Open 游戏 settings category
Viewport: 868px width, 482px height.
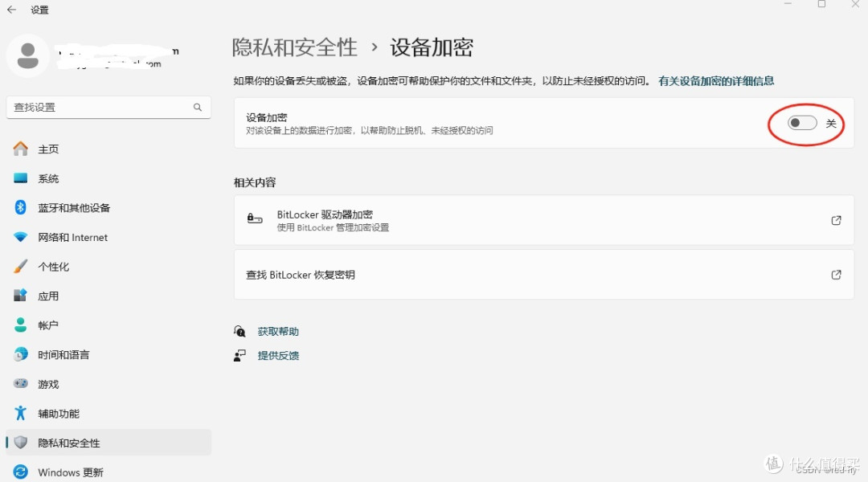click(x=108, y=383)
